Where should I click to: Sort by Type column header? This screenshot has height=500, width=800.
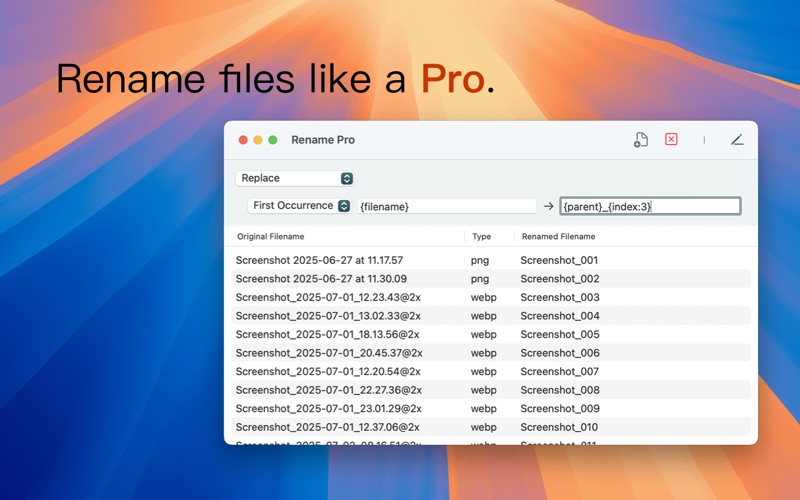pos(482,237)
